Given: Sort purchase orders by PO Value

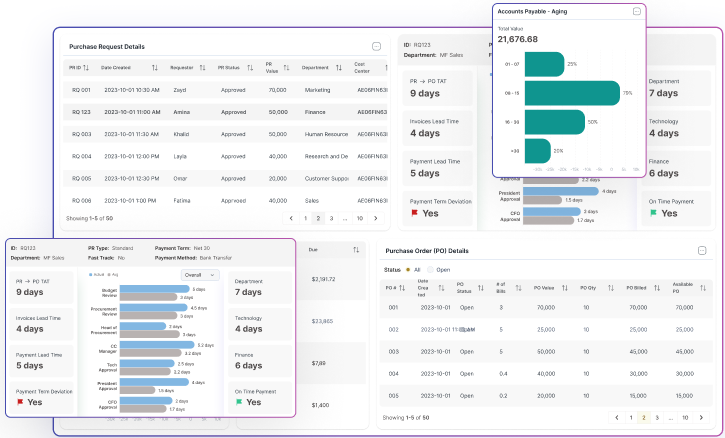Looking at the screenshot, I should [566, 287].
